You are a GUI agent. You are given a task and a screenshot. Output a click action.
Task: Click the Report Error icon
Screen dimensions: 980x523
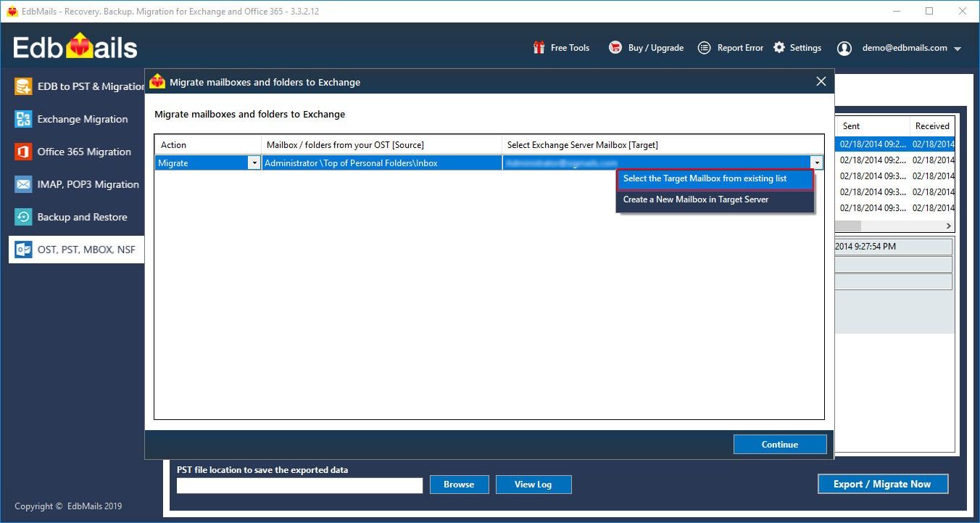[x=704, y=48]
